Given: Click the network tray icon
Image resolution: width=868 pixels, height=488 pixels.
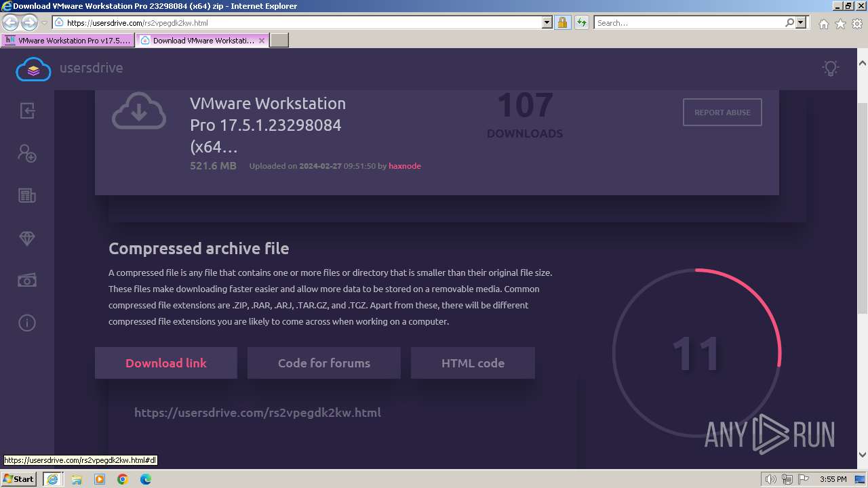Looking at the screenshot, I should coord(788,479).
